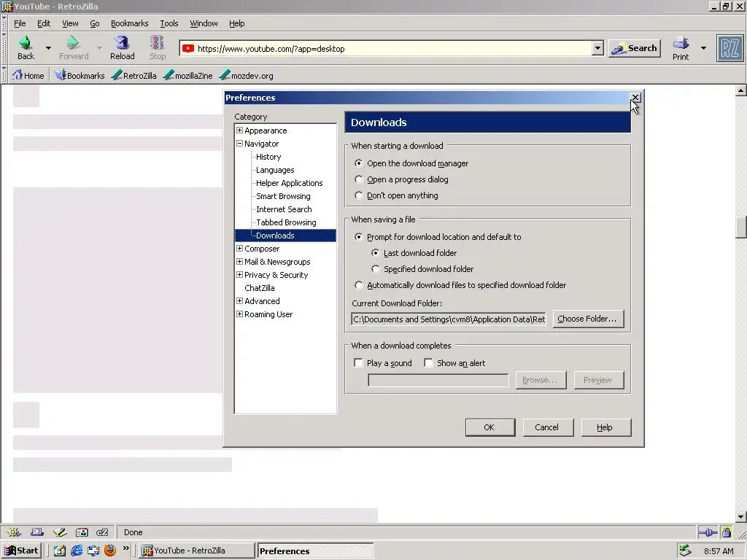
Task: Open the Print options dropdown arrow
Action: [704, 48]
